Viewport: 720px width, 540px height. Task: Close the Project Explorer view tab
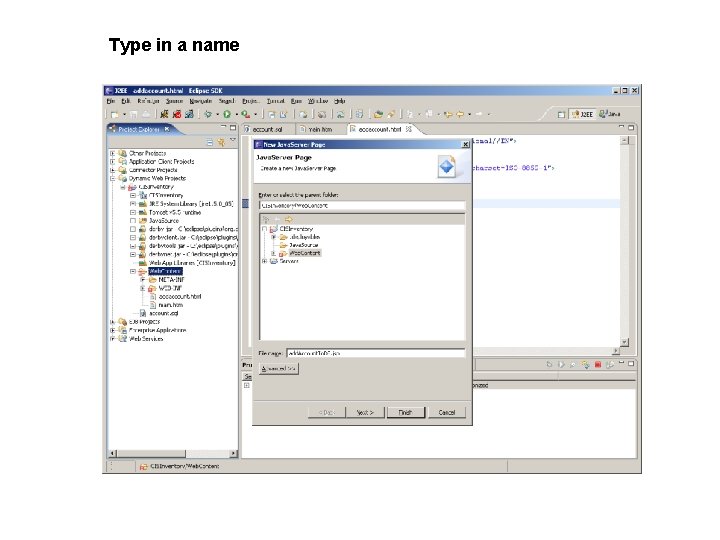click(167, 129)
